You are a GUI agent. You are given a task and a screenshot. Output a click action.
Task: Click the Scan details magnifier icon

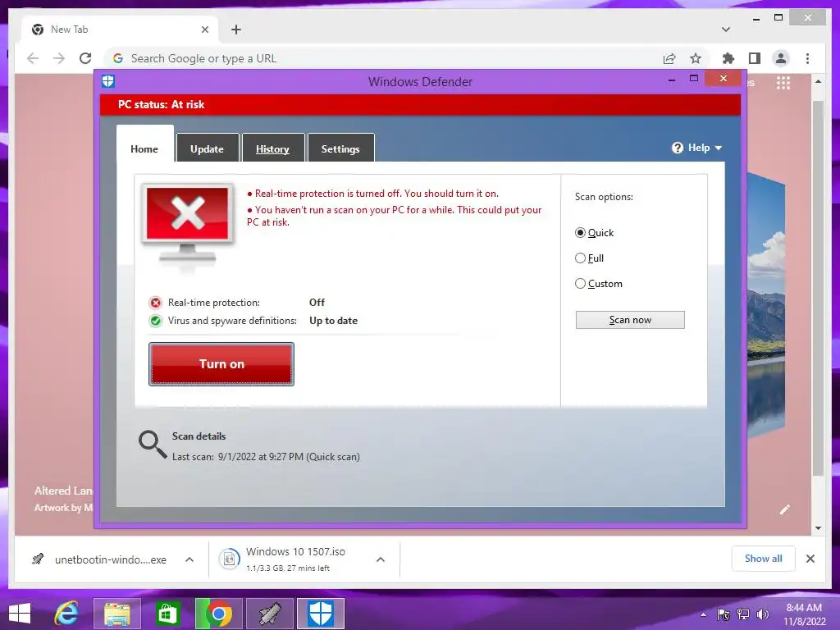153,445
